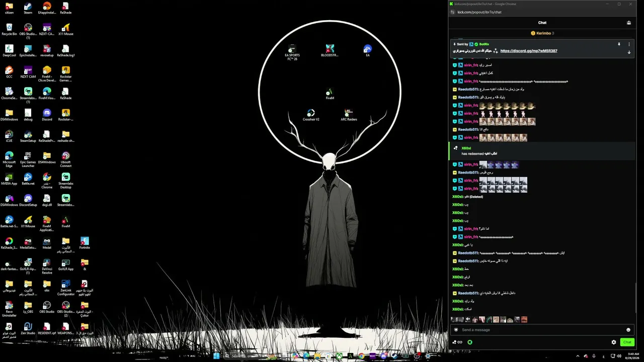Select the OBS Studio desktop icon

pyautogui.click(x=47, y=308)
